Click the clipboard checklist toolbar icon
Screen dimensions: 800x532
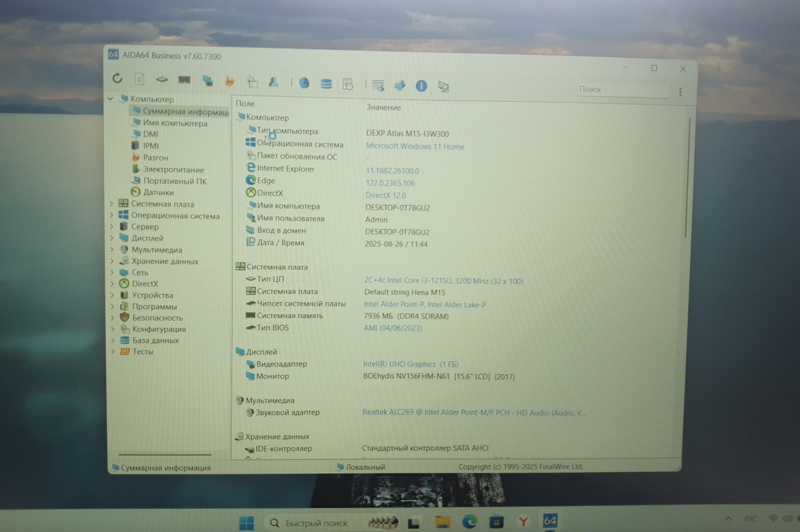pyautogui.click(x=253, y=82)
